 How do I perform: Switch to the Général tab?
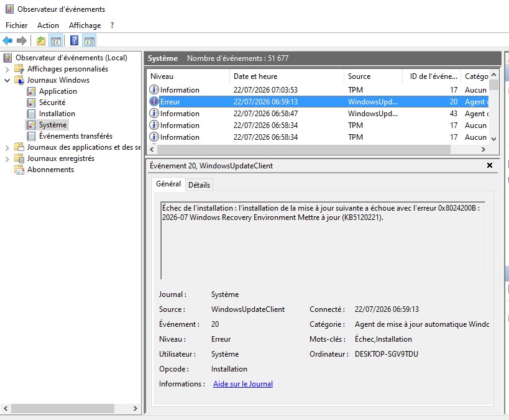coord(168,184)
